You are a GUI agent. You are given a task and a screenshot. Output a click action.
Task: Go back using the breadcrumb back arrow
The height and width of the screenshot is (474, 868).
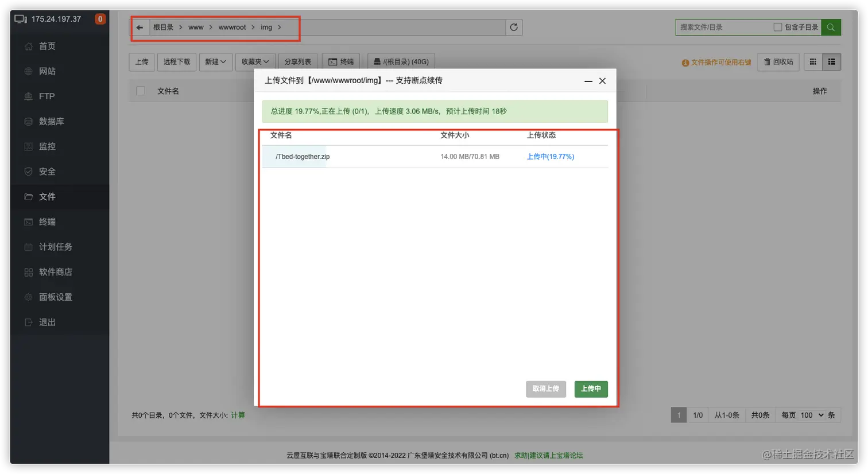tap(139, 27)
